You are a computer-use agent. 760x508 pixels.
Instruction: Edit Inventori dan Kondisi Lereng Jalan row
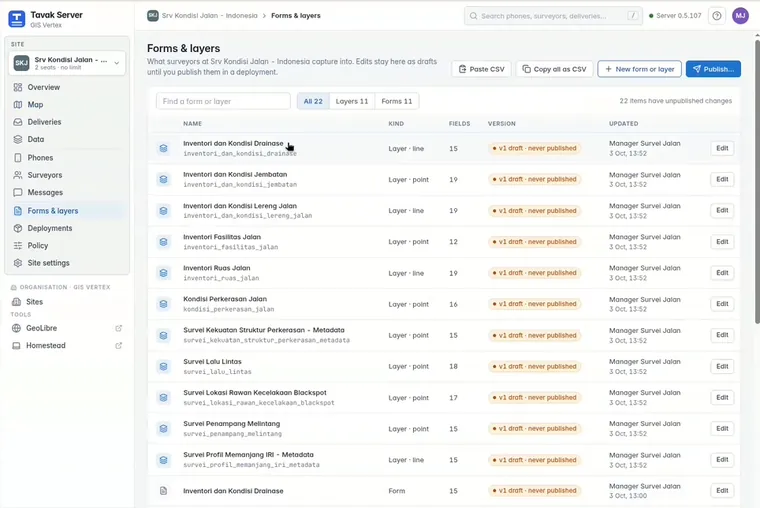(x=722, y=210)
